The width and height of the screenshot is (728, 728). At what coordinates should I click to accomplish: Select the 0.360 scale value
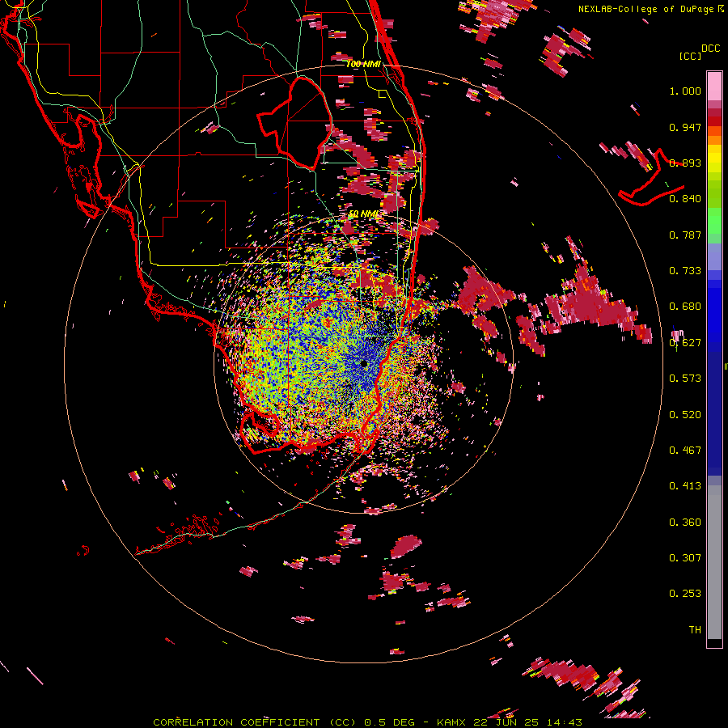point(685,523)
